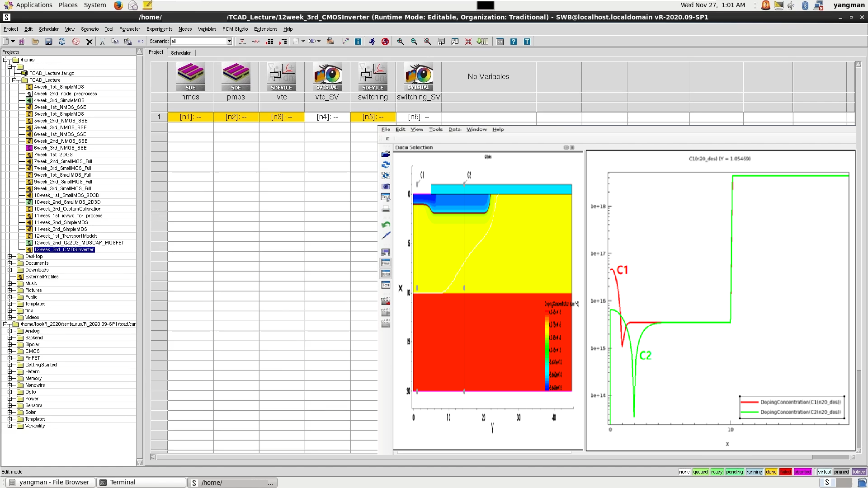
Task: Select 6week_3rd_NMOS_SSE project in tree
Action: coord(60,148)
